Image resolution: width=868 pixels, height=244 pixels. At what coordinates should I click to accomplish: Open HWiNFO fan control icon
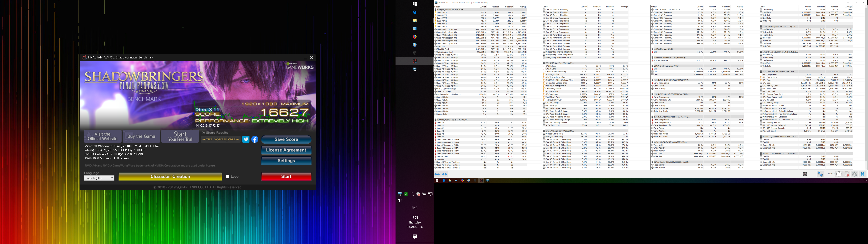coord(805,174)
